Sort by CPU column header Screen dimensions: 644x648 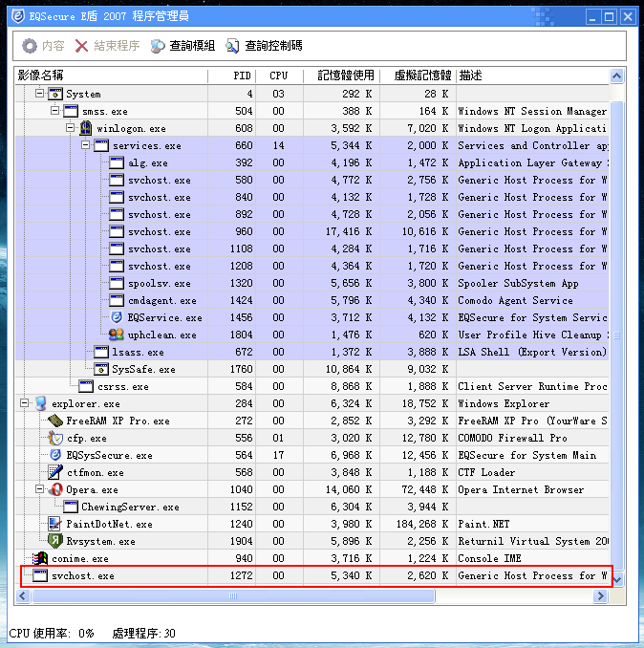click(279, 76)
